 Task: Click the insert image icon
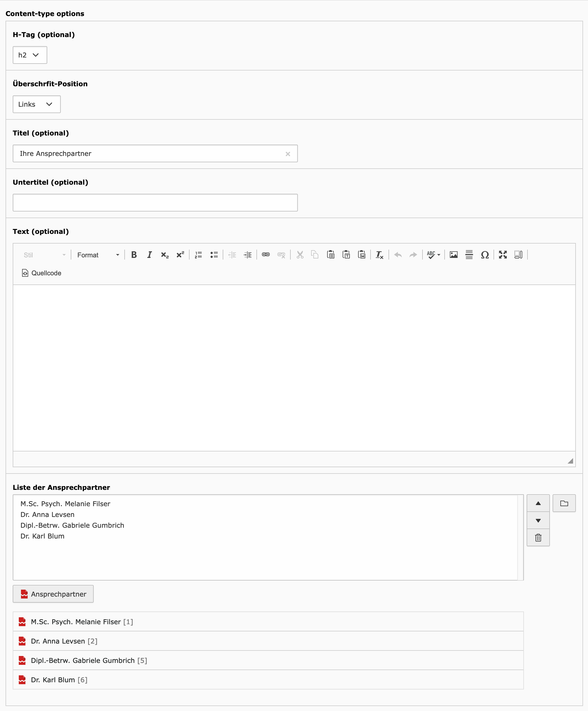(454, 255)
